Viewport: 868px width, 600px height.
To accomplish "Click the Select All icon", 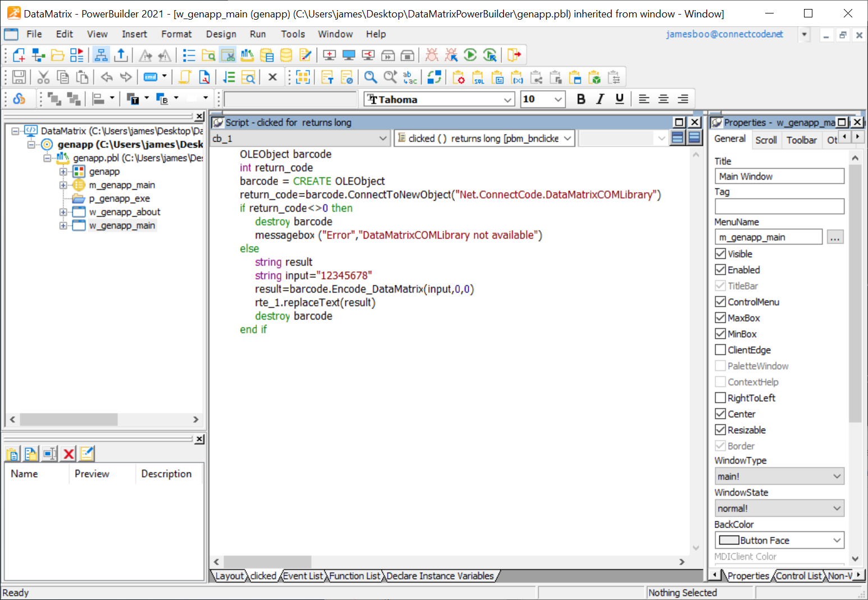I will point(303,77).
